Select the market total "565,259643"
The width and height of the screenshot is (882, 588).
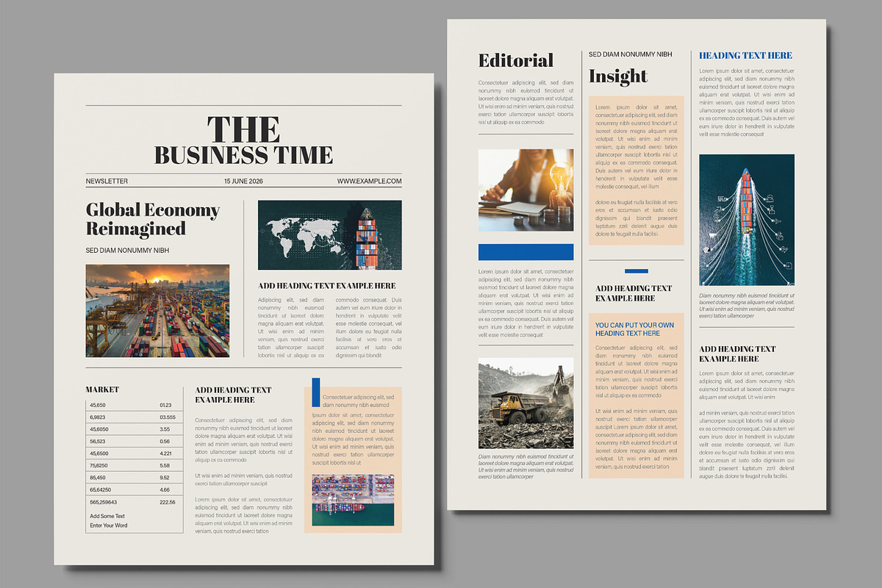pos(103,502)
